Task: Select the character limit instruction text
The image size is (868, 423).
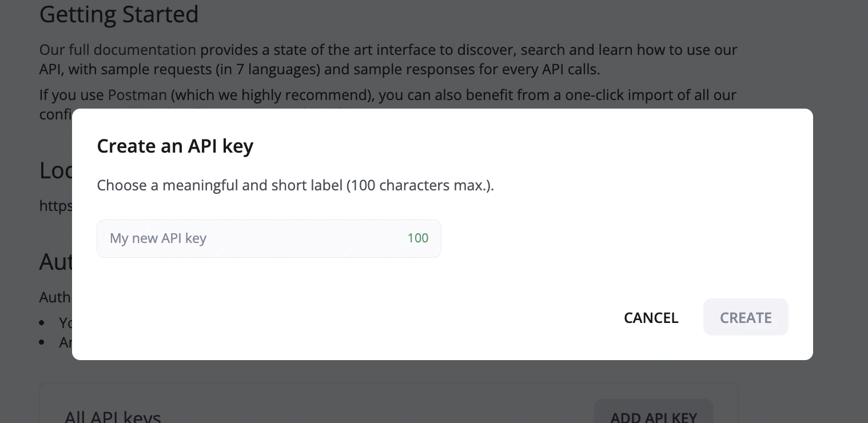Action: tap(295, 185)
